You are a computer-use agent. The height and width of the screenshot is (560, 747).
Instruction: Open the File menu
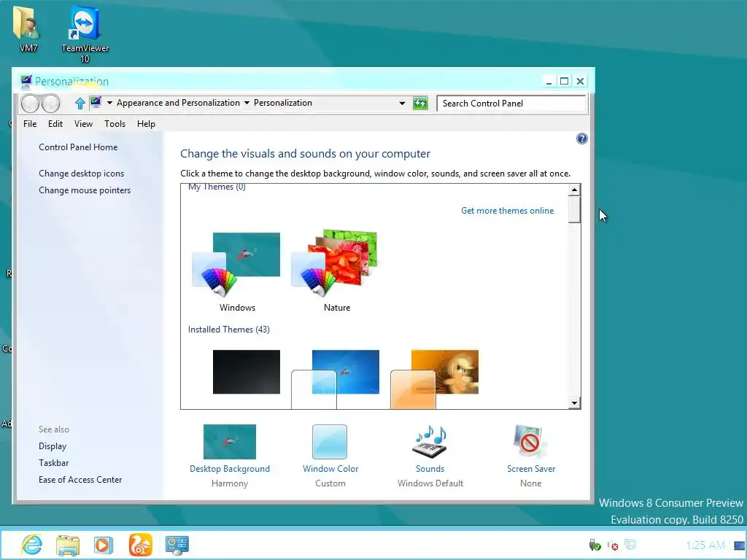[30, 124]
